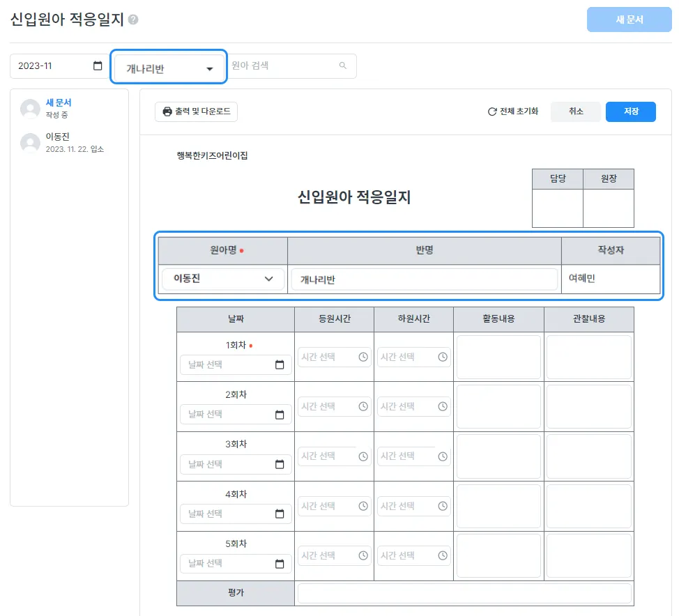
Task: Click 3회차 관찰내용 text box
Action: pyautogui.click(x=589, y=456)
